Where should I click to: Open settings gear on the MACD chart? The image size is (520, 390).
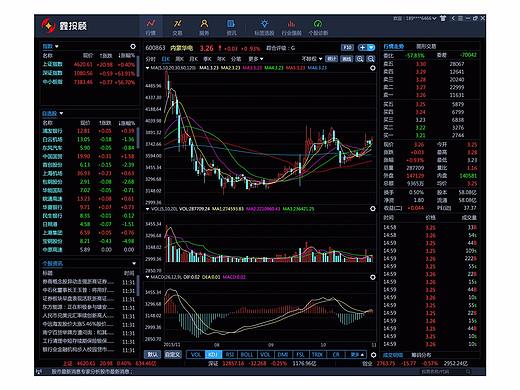point(373,277)
